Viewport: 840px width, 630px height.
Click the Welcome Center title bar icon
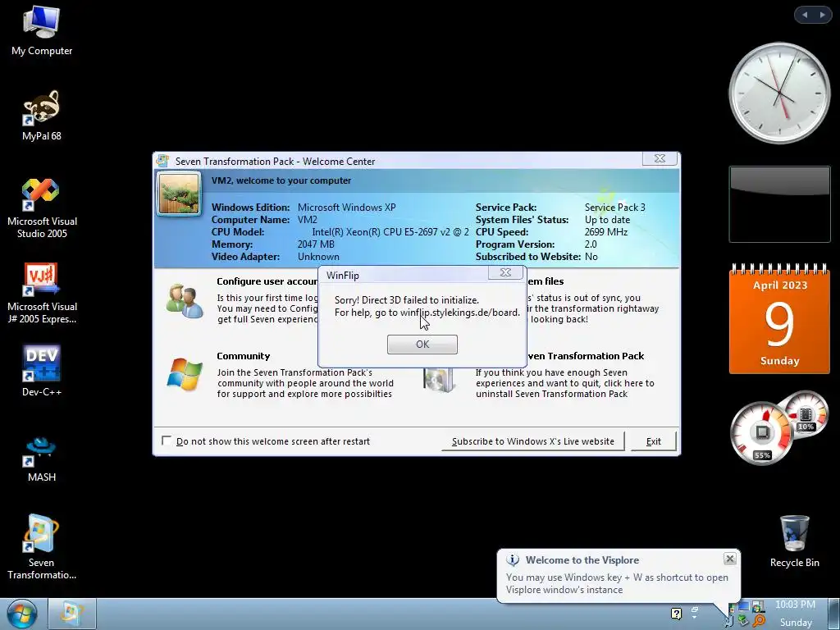point(163,161)
